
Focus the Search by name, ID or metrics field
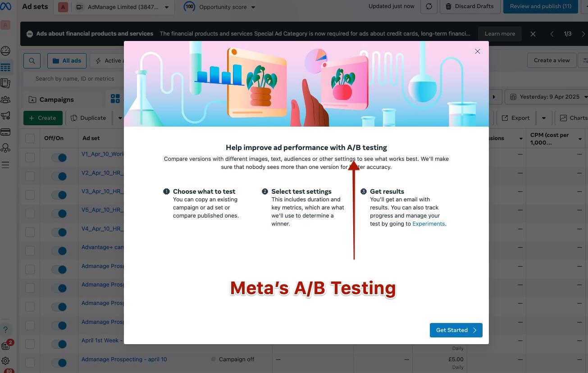(x=74, y=79)
